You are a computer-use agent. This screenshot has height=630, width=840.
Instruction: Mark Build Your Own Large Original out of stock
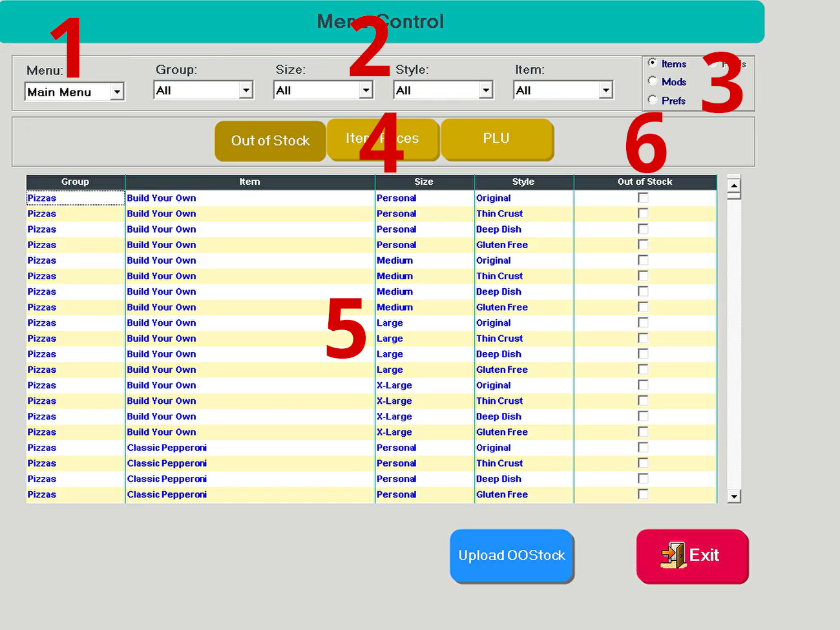click(643, 322)
